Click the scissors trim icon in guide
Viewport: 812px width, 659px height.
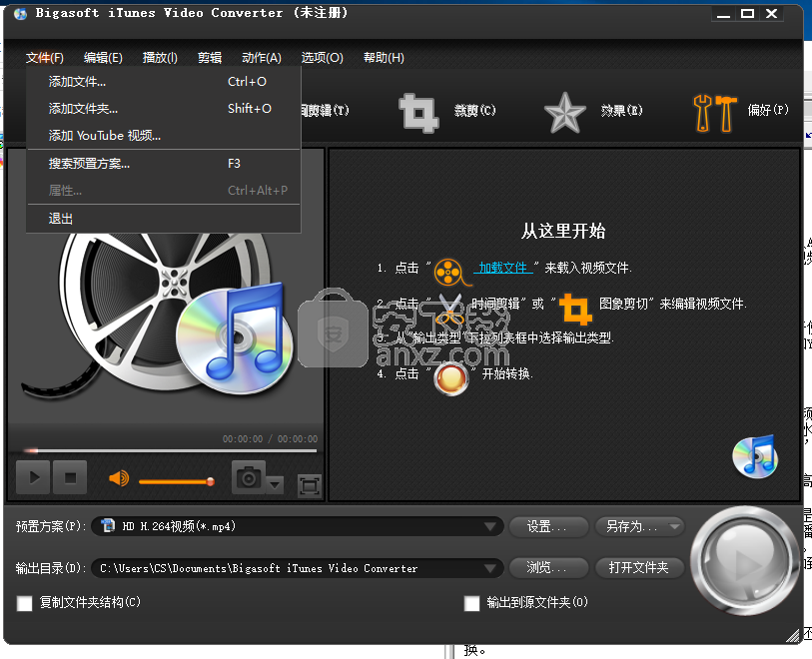click(450, 310)
